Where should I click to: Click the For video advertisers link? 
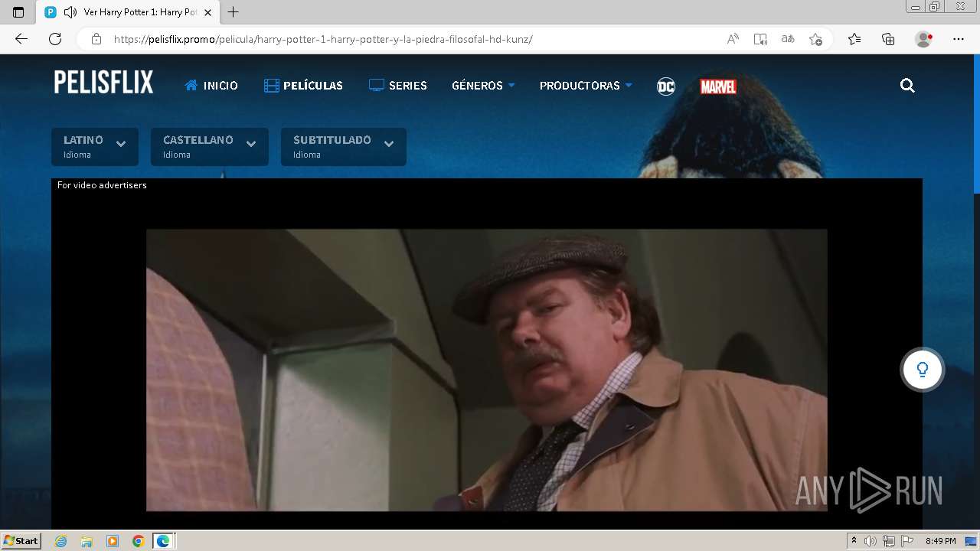click(x=102, y=185)
